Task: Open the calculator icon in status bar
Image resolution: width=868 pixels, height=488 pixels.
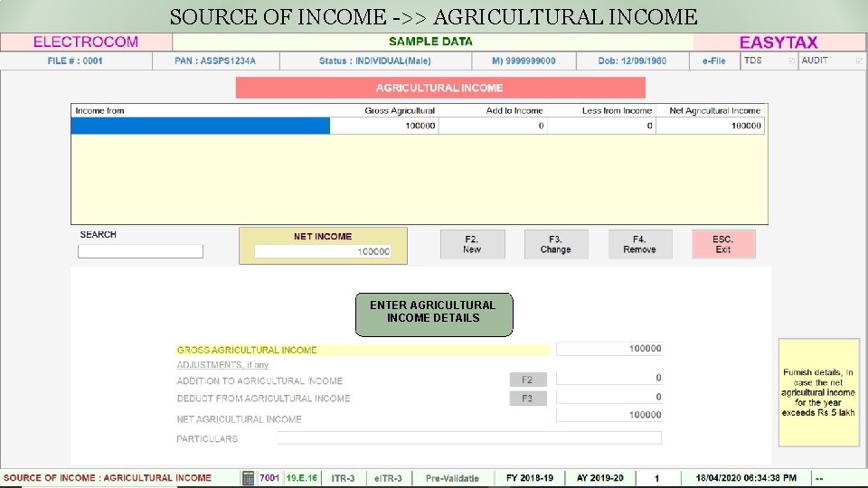Action: [248, 478]
